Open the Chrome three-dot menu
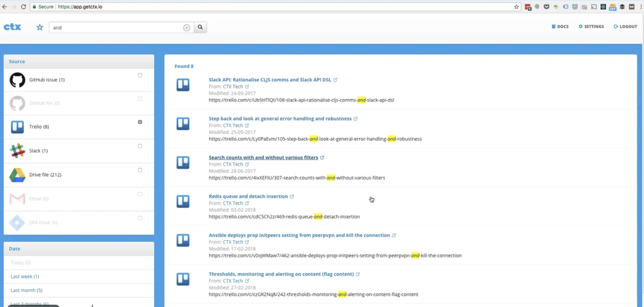The width and height of the screenshot is (644, 307). (640, 7)
